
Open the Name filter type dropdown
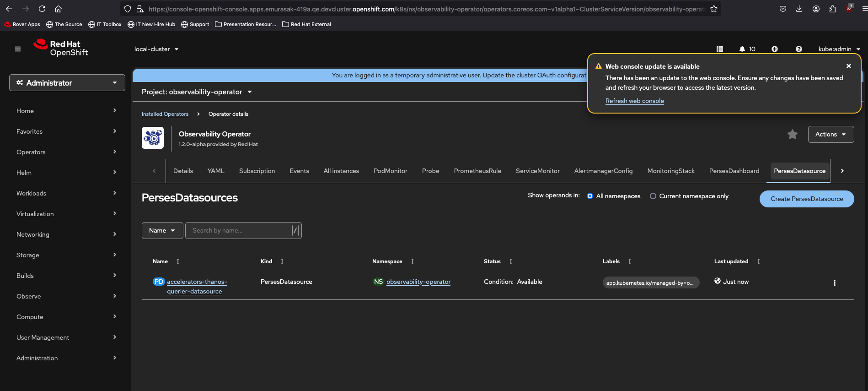pos(162,230)
